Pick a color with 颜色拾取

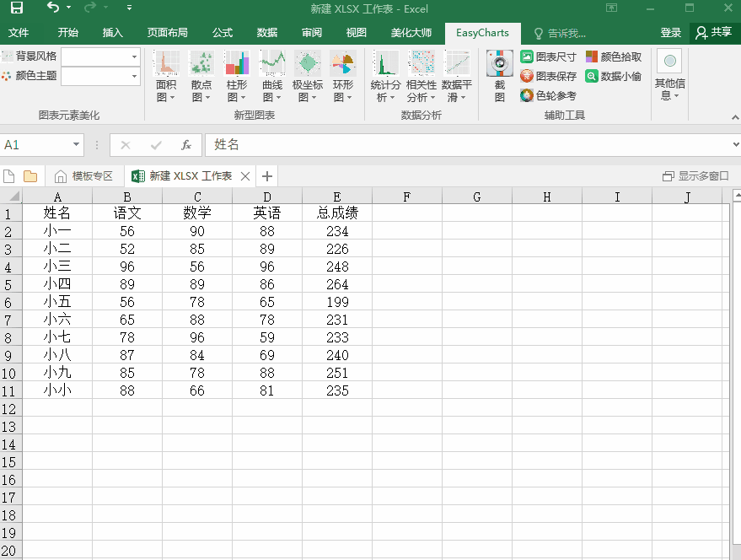[614, 57]
